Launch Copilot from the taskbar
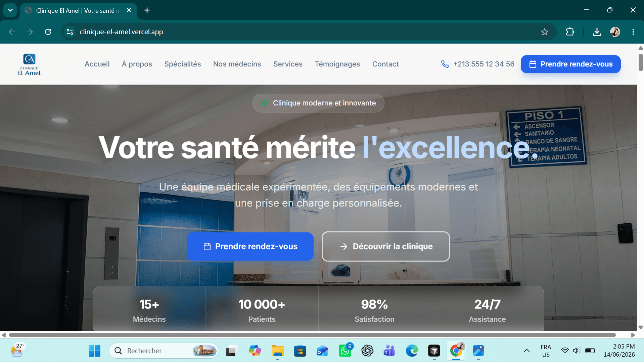644x362 pixels. 255,351
